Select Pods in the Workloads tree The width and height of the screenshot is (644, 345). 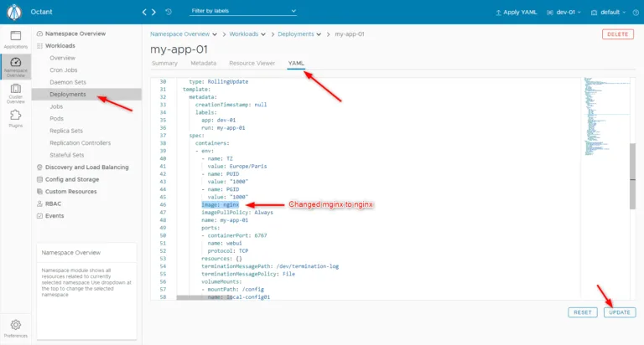pos(57,119)
